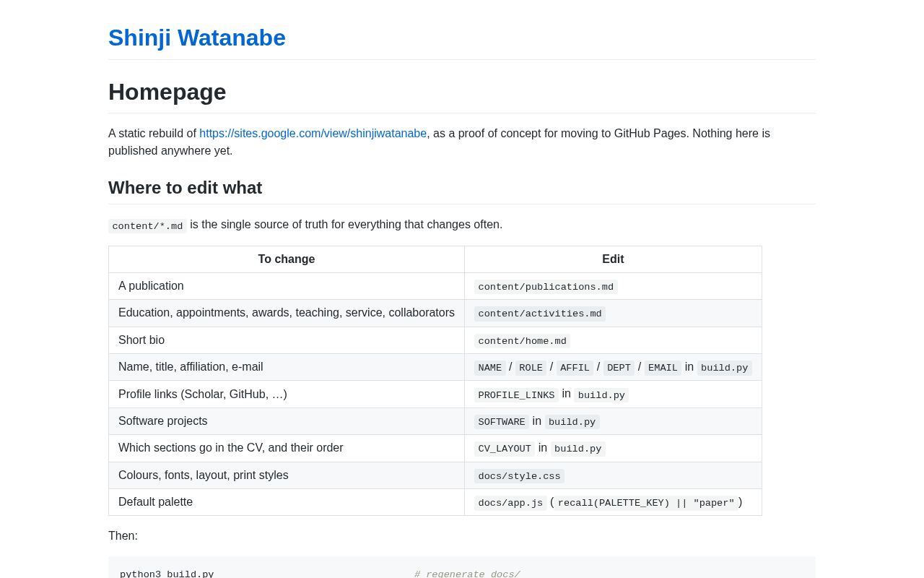This screenshot has width=924, height=578.
Task: Click the 'Education, appointments, awards' table cell
Action: [x=287, y=313]
